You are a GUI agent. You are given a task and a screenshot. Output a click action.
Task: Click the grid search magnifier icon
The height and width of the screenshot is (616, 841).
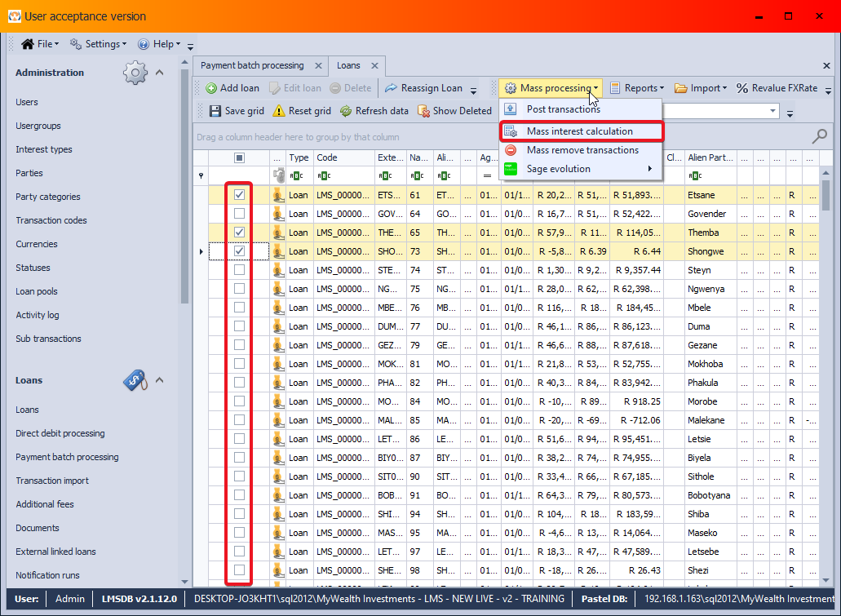tap(819, 136)
